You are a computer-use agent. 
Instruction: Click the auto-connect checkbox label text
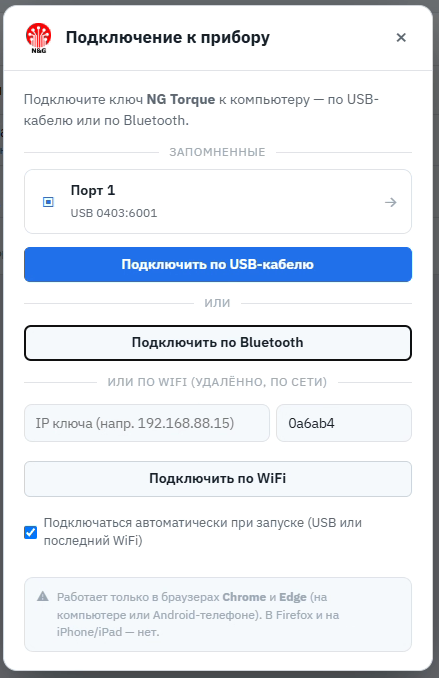coord(202,531)
